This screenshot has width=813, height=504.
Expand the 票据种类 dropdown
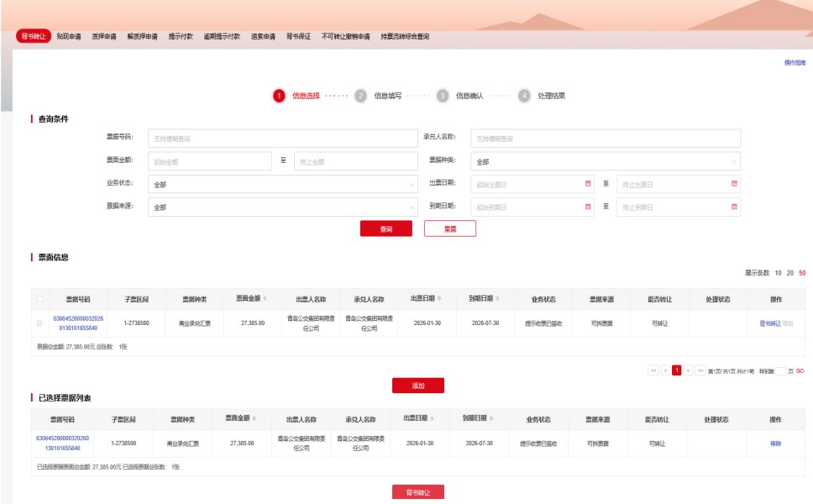605,161
